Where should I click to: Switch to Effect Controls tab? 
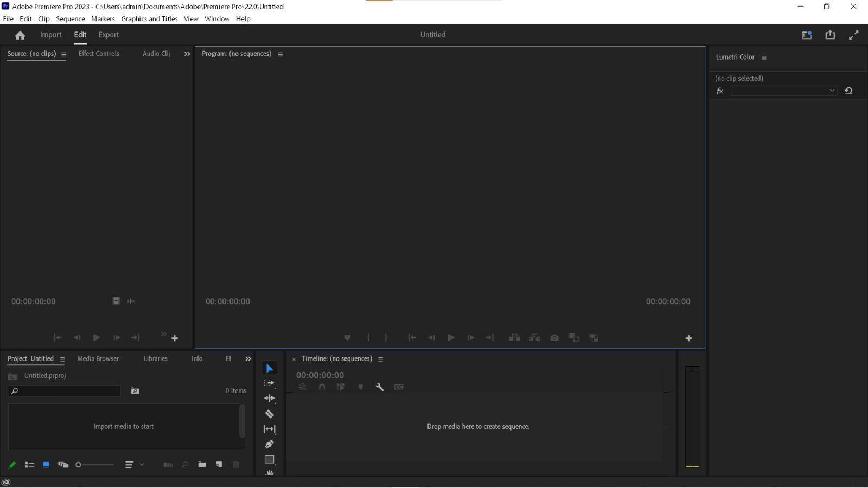(99, 54)
